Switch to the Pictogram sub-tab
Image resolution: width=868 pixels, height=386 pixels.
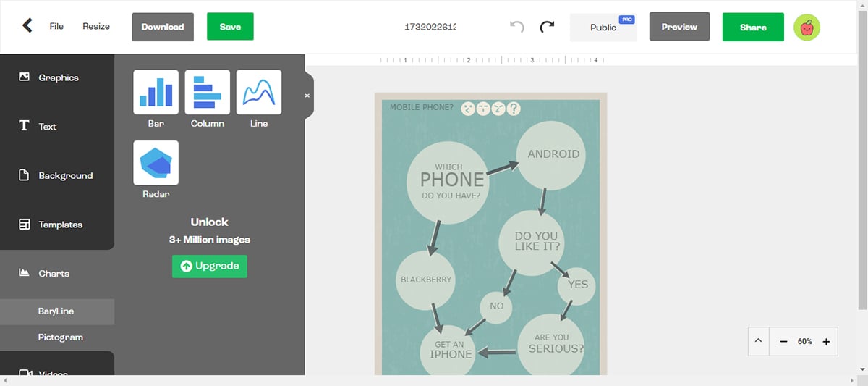point(61,337)
